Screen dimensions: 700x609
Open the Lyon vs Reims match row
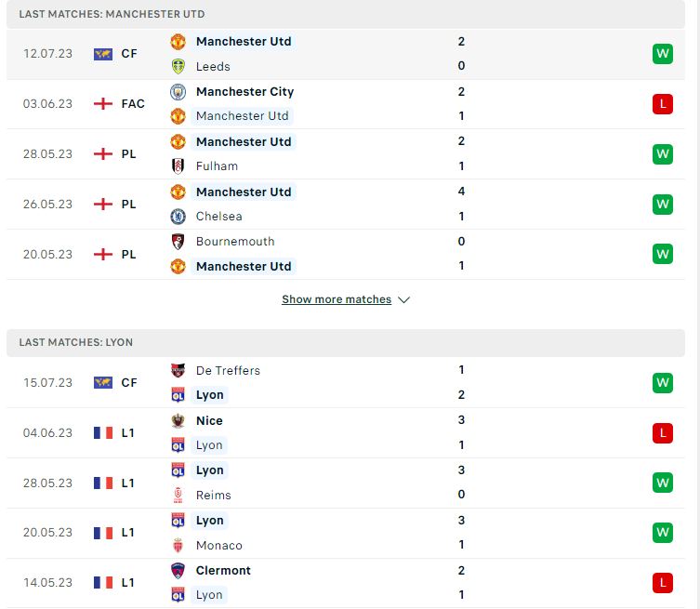[346, 483]
